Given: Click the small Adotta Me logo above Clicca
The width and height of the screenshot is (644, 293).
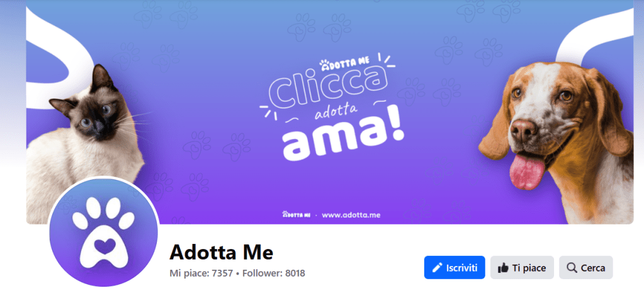Looking at the screenshot, I should pyautogui.click(x=344, y=64).
